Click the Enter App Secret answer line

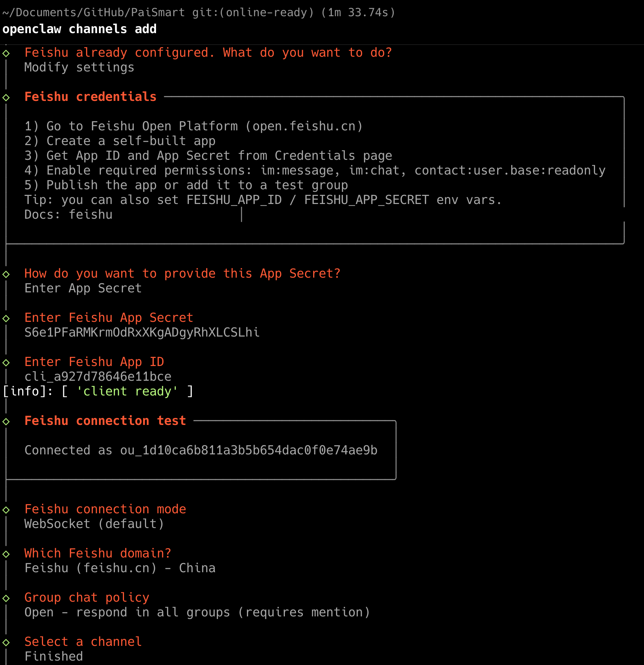tap(83, 288)
